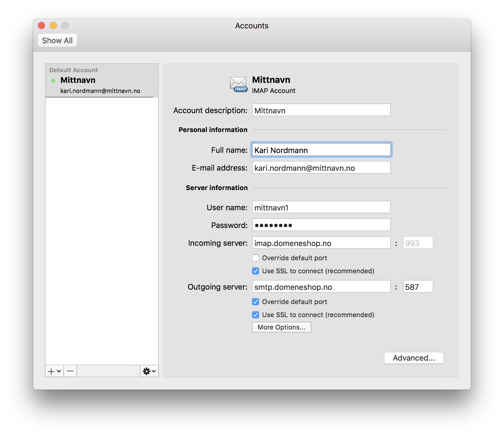Click the Default Account header label

pos(73,70)
